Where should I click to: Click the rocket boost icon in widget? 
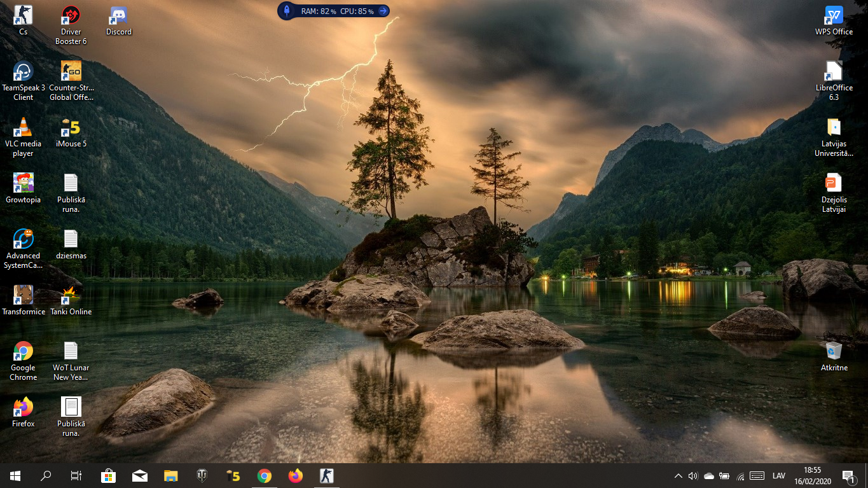click(x=286, y=11)
